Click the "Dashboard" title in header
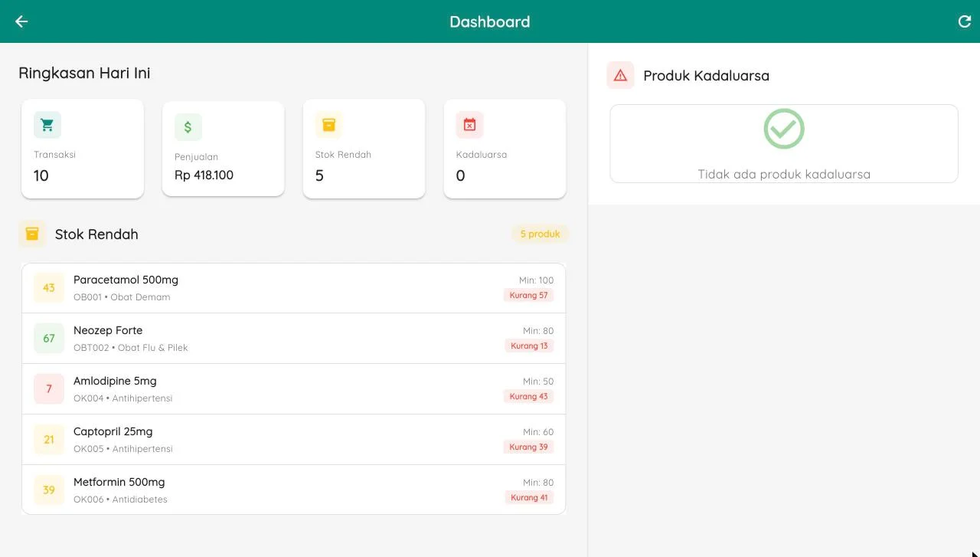The width and height of the screenshot is (980, 557). pyautogui.click(x=490, y=21)
